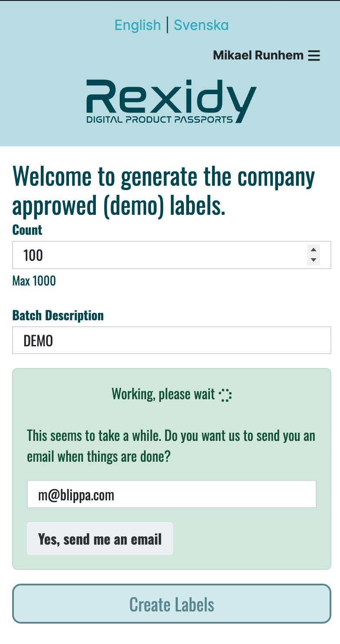Click the "Max 1000" hint text
Screen dimensions: 340x644
34,281
